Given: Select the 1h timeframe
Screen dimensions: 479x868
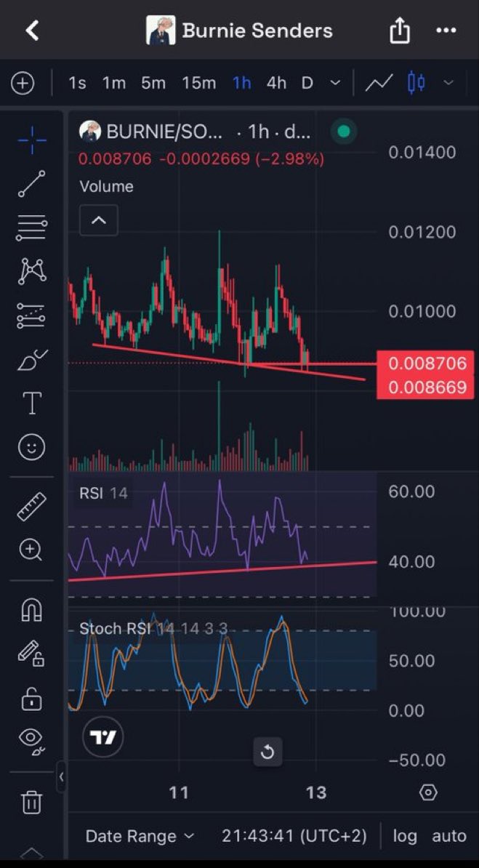Looking at the screenshot, I should tap(242, 84).
